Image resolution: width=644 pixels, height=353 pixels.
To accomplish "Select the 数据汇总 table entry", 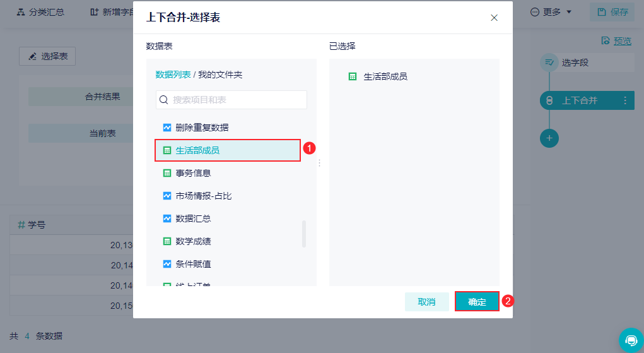I will 193,218.
